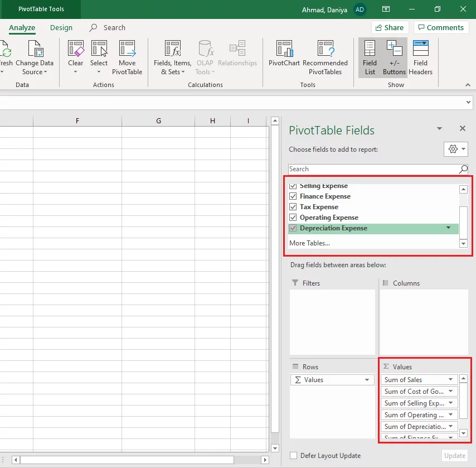Open the PivotTable Fields tools gear menu
This screenshot has height=468, width=476.
(455, 149)
